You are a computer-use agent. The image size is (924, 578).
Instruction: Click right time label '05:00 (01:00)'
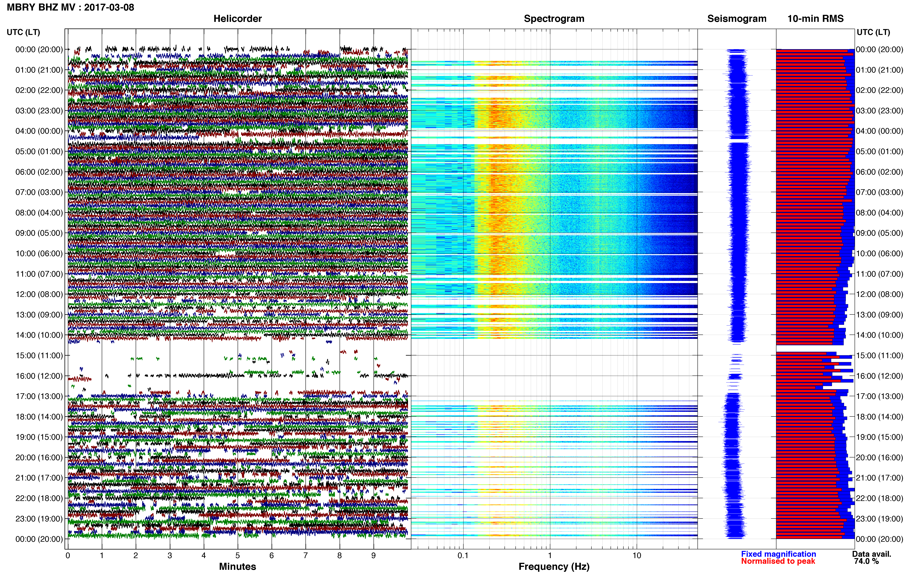[880, 151]
